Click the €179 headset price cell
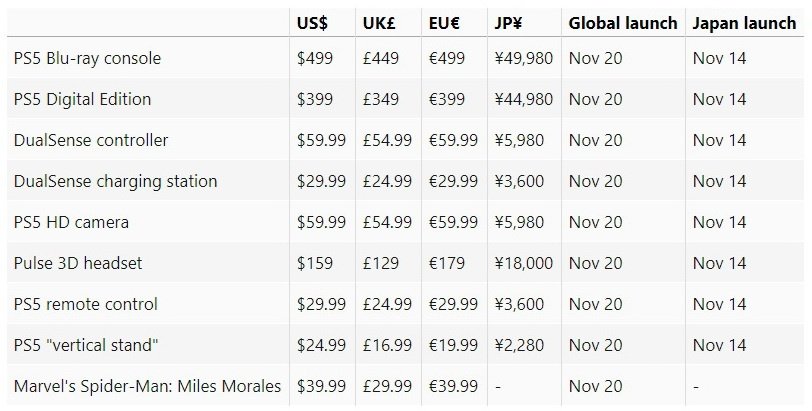 pyautogui.click(x=446, y=263)
